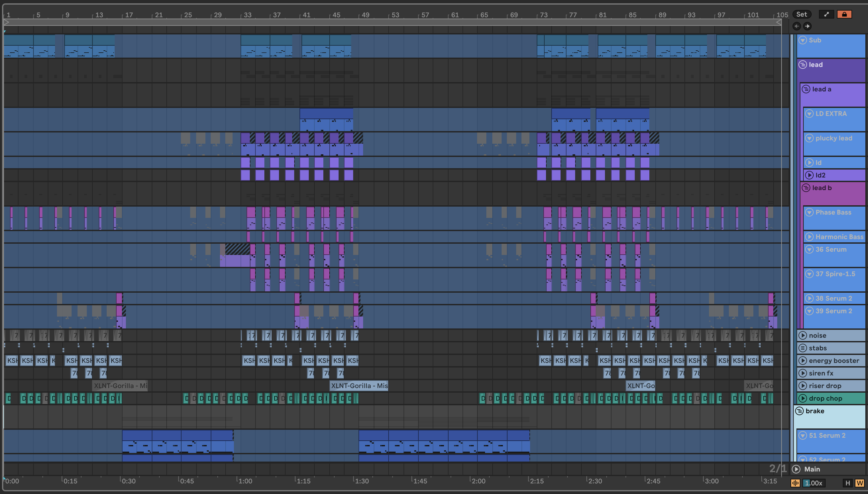Unfold the Harmonic Bass track
Screen dimensions: 868x494
(x=810, y=237)
